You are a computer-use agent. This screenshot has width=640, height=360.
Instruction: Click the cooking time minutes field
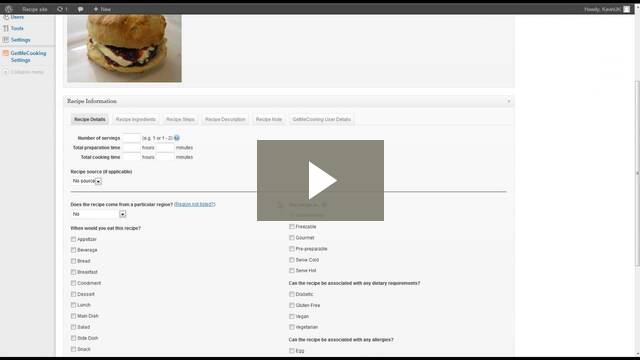click(165, 157)
